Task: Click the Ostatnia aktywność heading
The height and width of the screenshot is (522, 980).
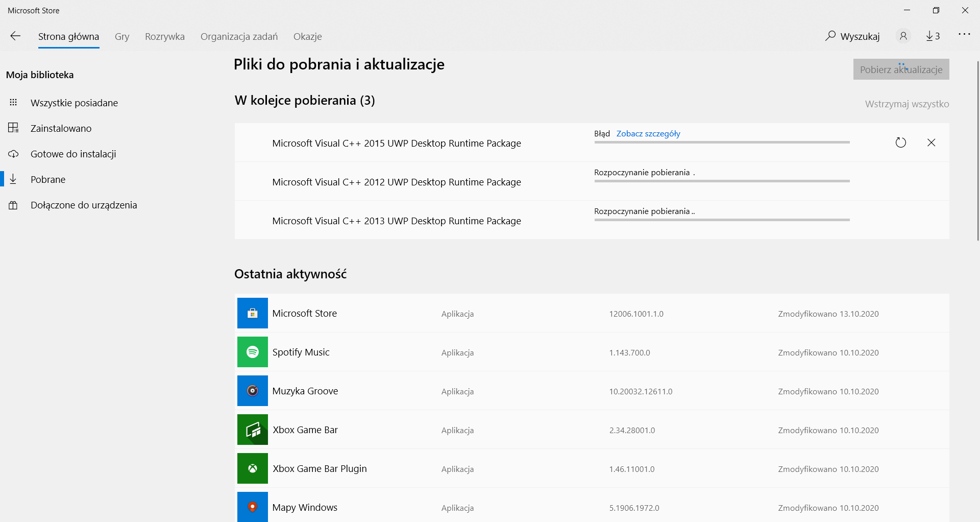Action: tap(290, 274)
